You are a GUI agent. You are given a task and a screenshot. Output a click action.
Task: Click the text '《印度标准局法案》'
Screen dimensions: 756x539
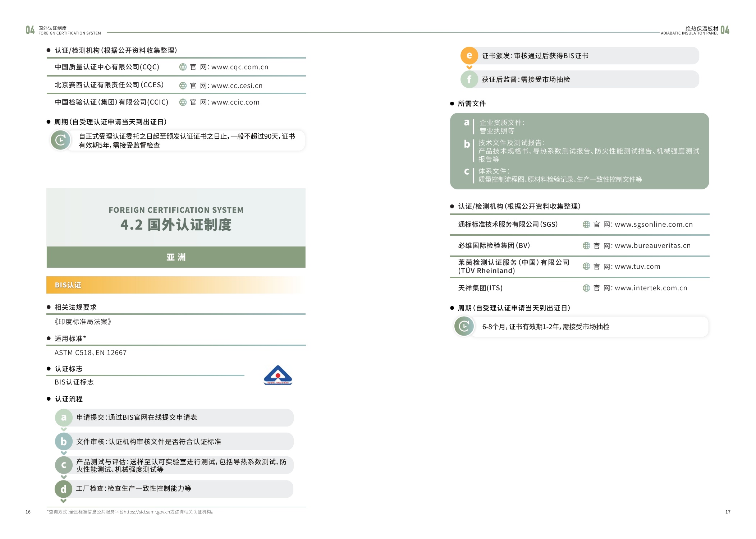(83, 322)
